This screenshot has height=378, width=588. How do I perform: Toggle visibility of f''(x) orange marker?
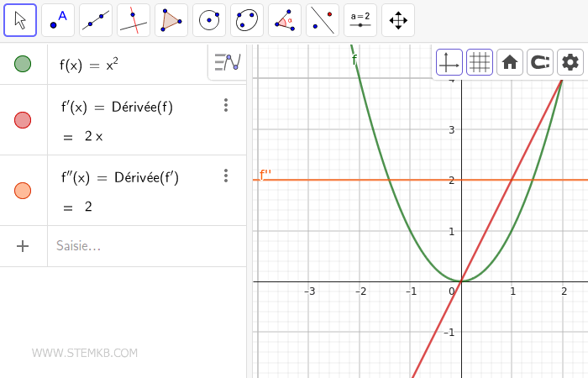[x=23, y=191]
